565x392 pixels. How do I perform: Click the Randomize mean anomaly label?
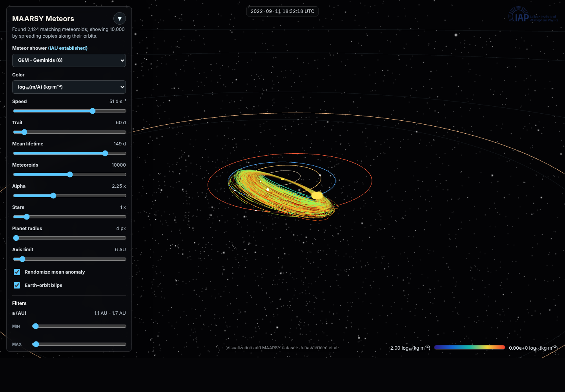click(x=55, y=272)
